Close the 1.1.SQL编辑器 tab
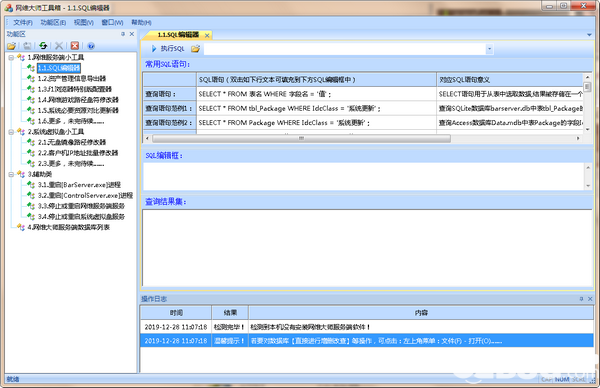 [x=207, y=36]
